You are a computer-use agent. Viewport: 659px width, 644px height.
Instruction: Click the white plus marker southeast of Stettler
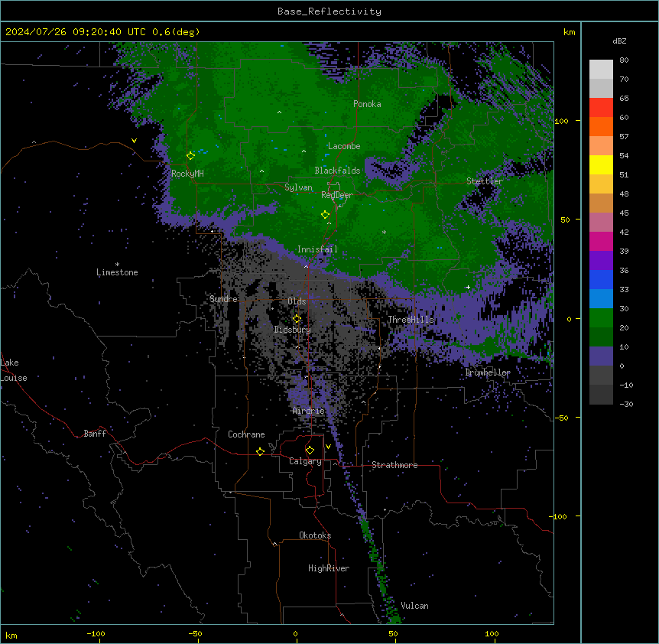[468, 287]
